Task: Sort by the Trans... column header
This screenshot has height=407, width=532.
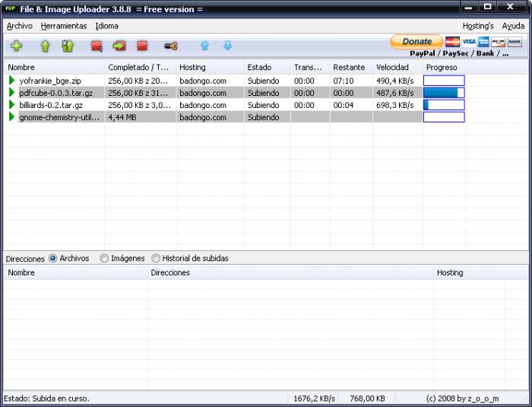Action: (x=310, y=67)
